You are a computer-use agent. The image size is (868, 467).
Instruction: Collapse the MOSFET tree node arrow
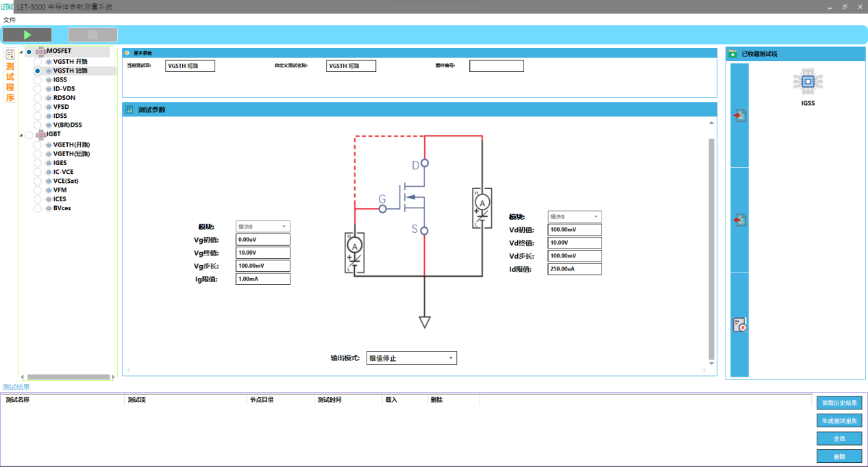coord(21,52)
